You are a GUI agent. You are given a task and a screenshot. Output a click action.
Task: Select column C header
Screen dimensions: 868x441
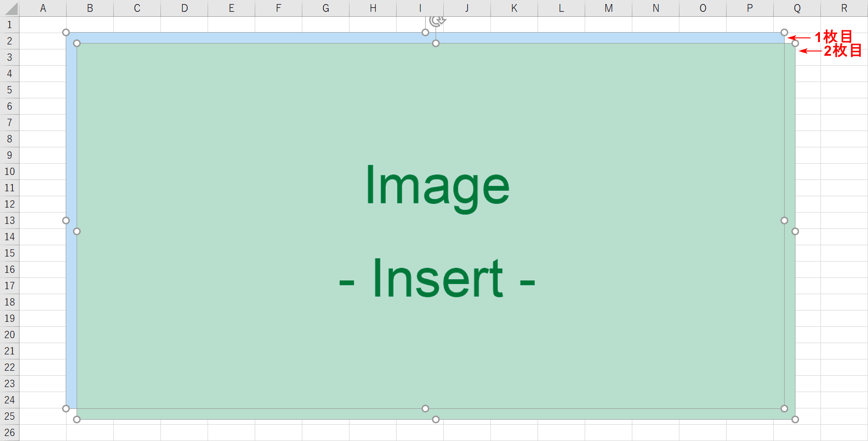pos(137,8)
